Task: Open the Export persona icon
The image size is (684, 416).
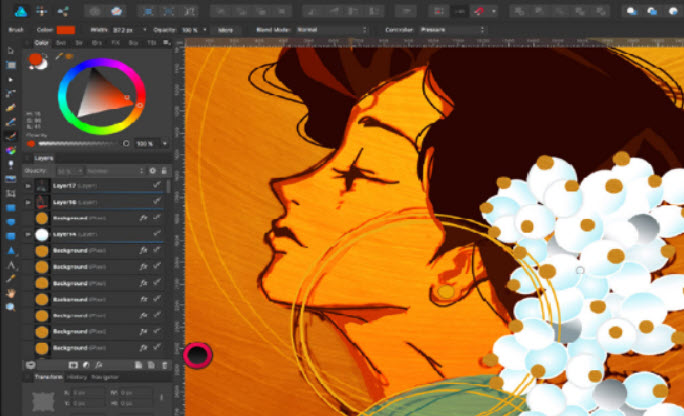Action: pos(64,10)
